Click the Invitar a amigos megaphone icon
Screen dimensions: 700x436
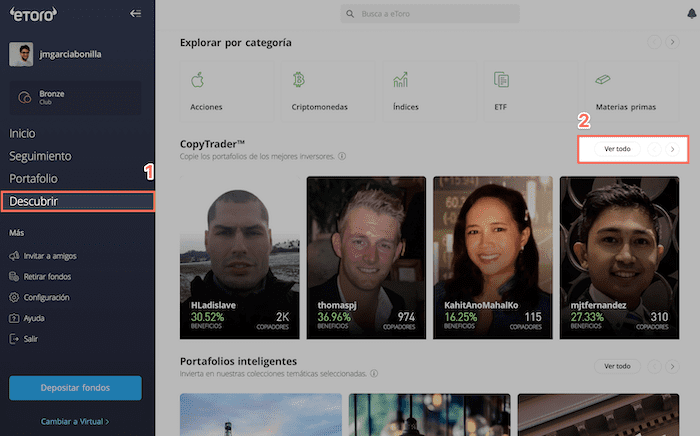(x=14, y=256)
